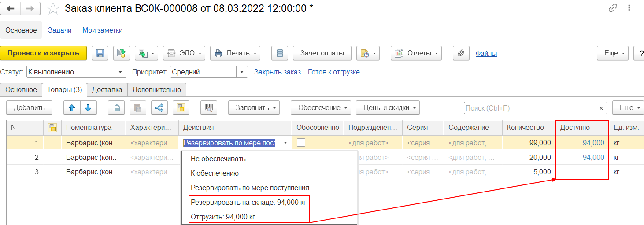This screenshot has height=225, width=644.
Task: Open the Статус dropdown list
Action: pos(121,72)
